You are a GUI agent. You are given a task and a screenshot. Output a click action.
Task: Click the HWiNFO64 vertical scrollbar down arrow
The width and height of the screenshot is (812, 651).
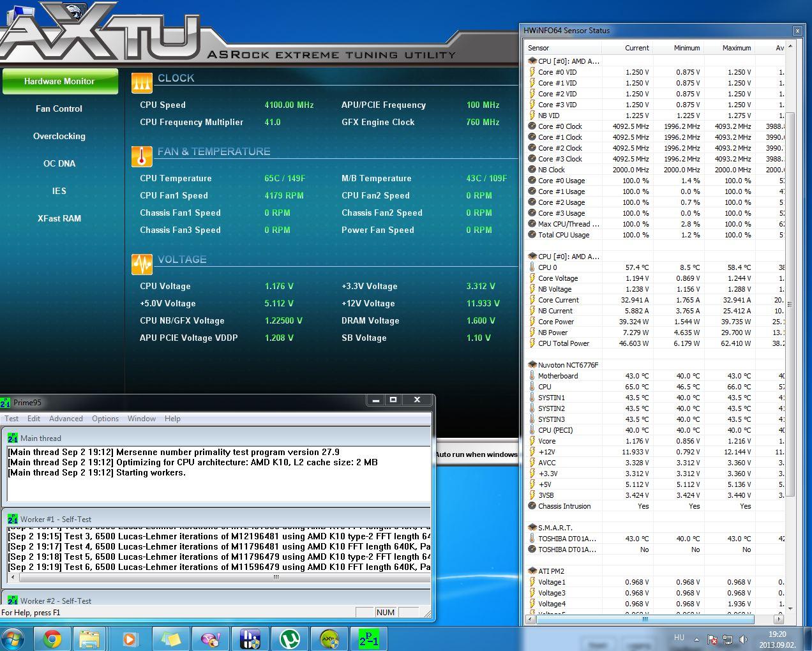[x=790, y=608]
